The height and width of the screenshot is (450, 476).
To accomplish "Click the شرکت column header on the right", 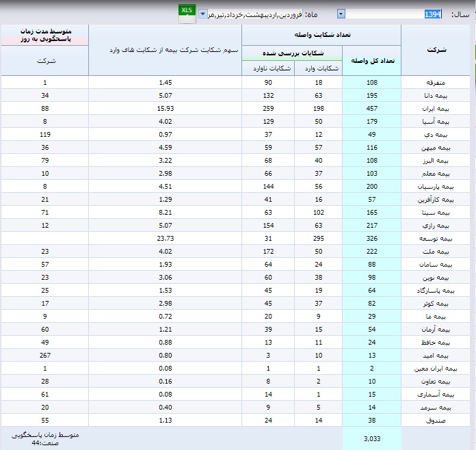I will point(436,50).
